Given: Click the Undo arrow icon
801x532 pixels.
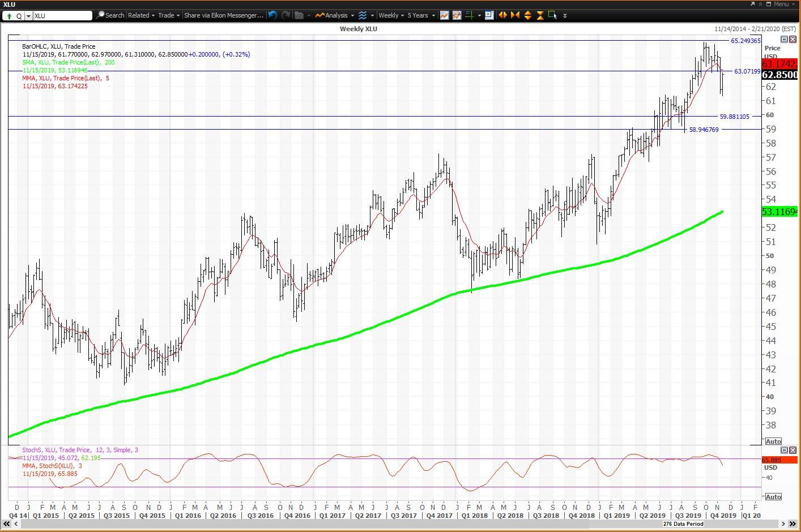Looking at the screenshot, I should tap(272, 15).
